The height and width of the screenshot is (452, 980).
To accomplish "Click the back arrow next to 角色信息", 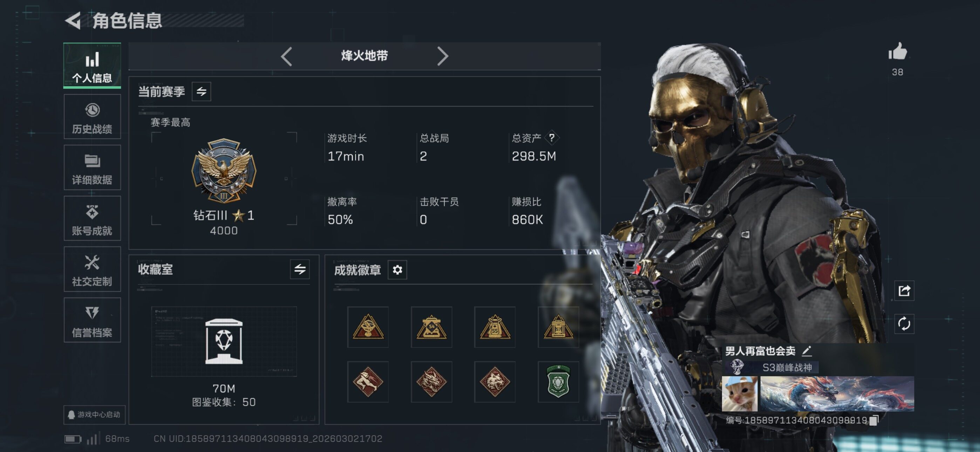I will click(73, 21).
